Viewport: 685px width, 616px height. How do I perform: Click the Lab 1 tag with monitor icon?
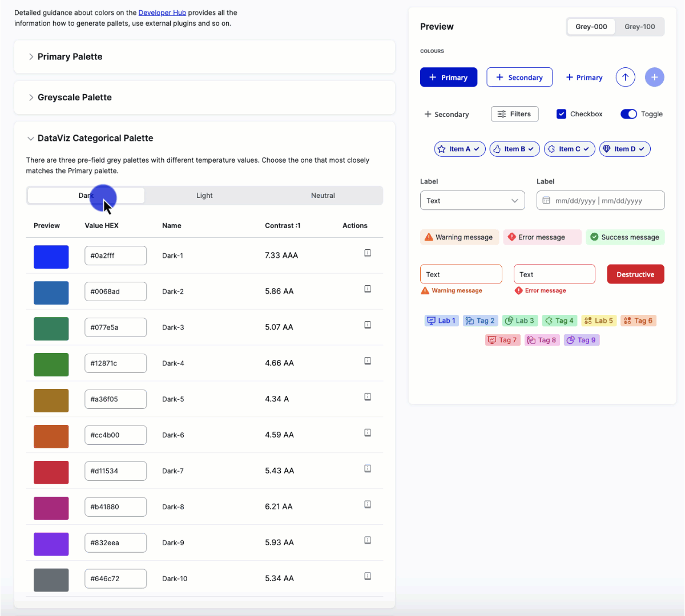(441, 321)
